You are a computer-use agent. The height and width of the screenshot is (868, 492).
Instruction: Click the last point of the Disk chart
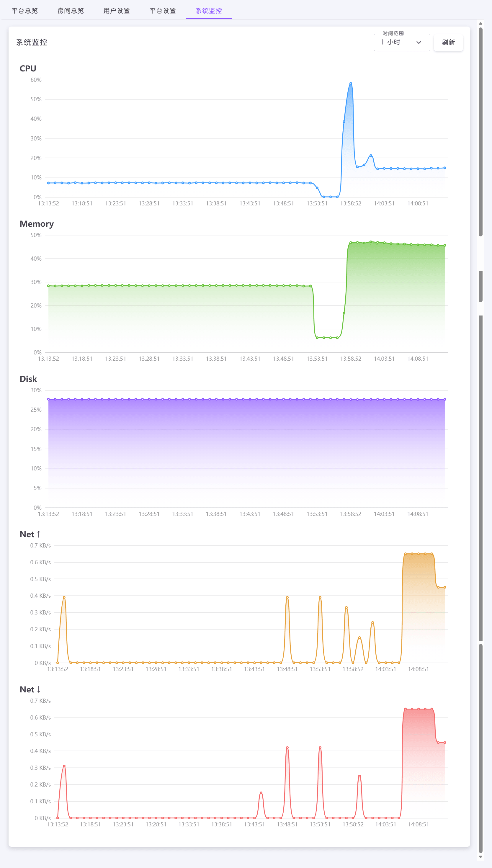click(x=445, y=399)
